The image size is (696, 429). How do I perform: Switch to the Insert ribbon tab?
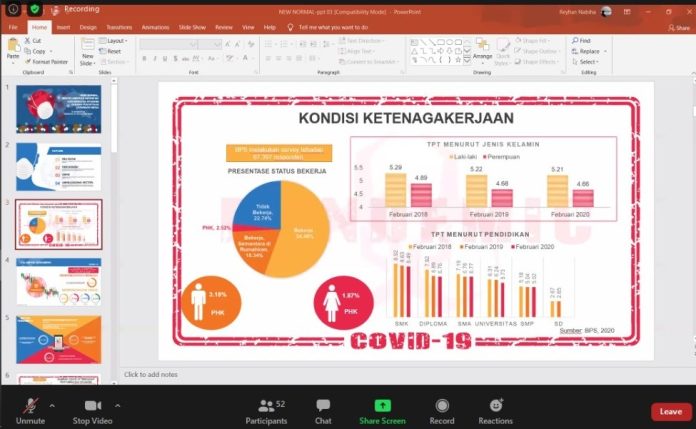[63, 27]
